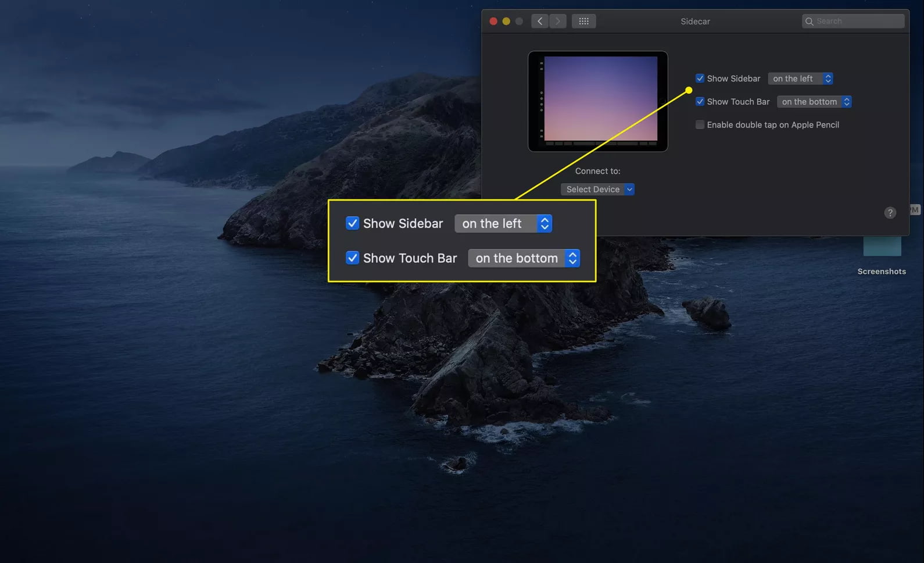Toggle Show Sidebar checkbox in the enlarged callout

point(352,223)
